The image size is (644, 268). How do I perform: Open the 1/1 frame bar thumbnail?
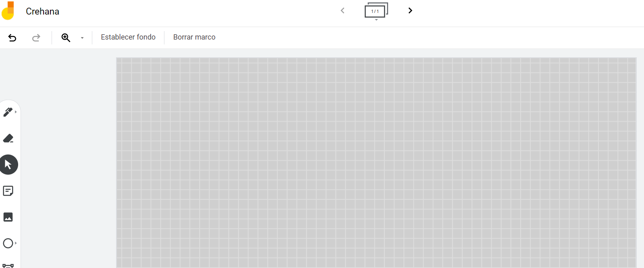376,11
